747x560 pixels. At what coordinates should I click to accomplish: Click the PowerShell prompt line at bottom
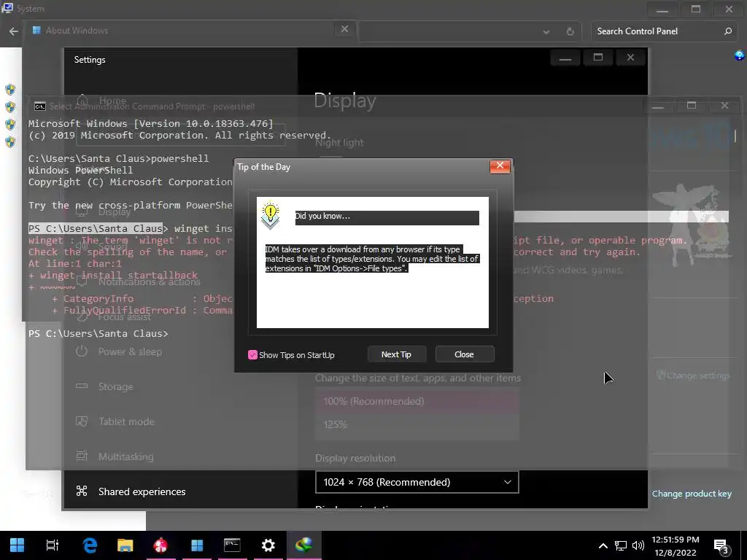[x=98, y=334]
